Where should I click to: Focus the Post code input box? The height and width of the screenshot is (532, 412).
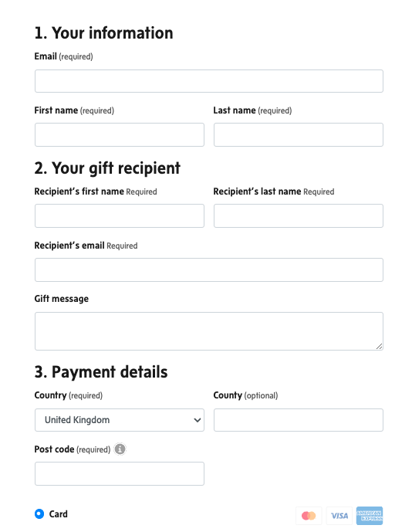120,473
